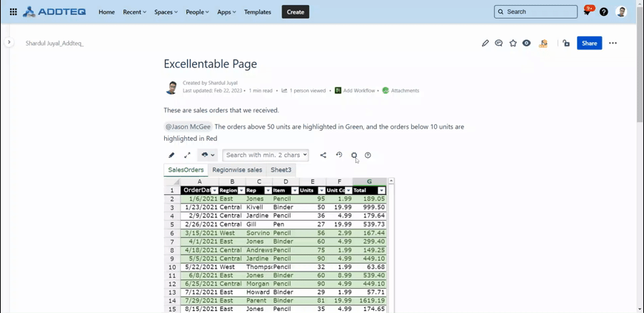Open the Total column filter dropdown
This screenshot has height=313, width=644.
pos(381,190)
